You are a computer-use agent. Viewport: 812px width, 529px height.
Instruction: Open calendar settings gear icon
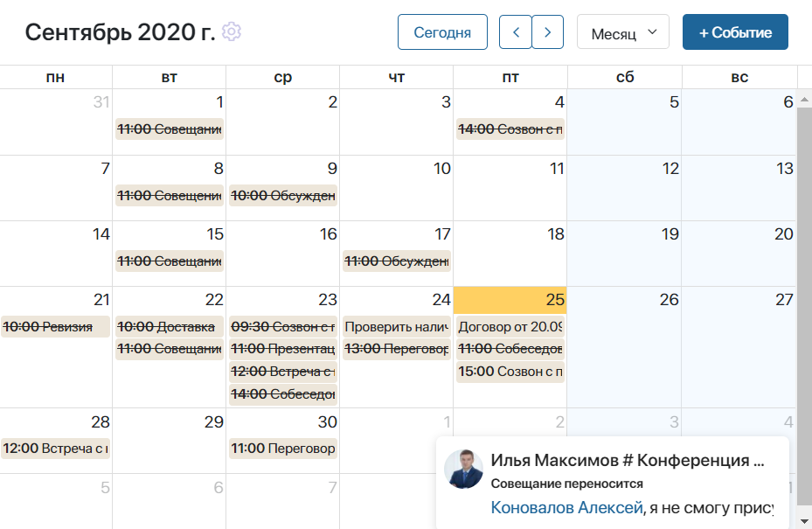(x=232, y=31)
